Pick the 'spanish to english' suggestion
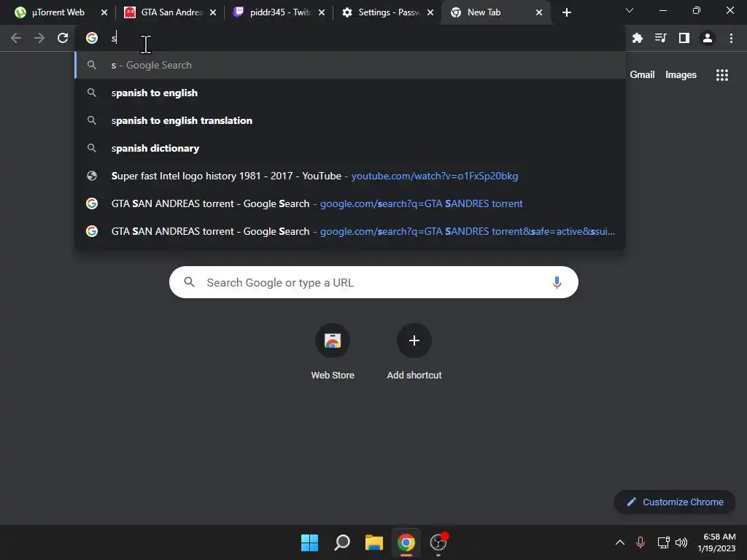This screenshot has width=747, height=560. coord(350,93)
